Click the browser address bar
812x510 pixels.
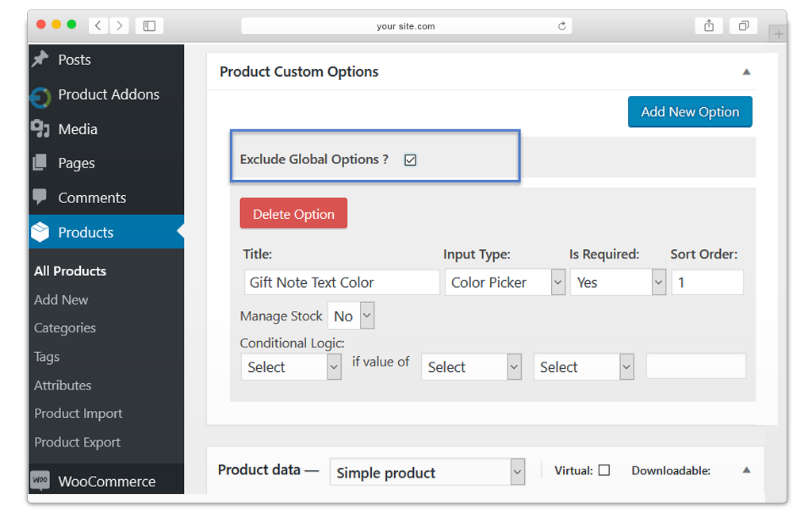(407, 26)
